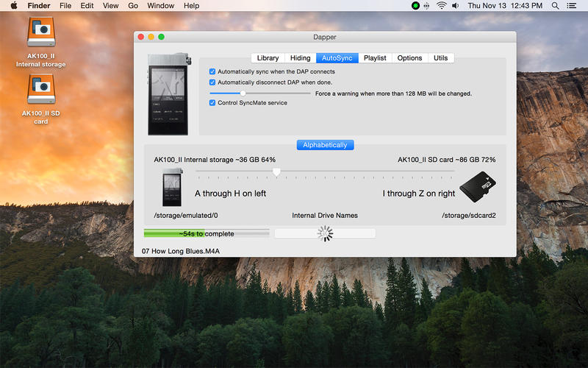Toggle the Control SyncMate service checkbox

tap(212, 102)
